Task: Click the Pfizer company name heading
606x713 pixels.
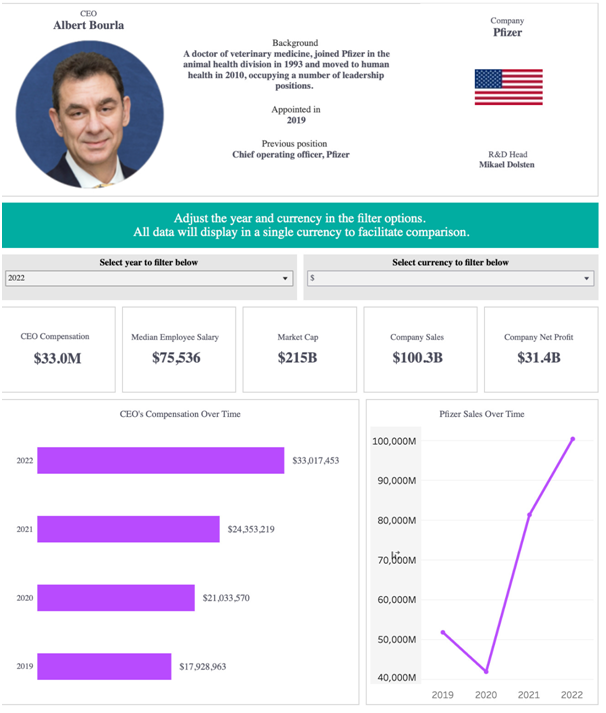Action: [507, 33]
